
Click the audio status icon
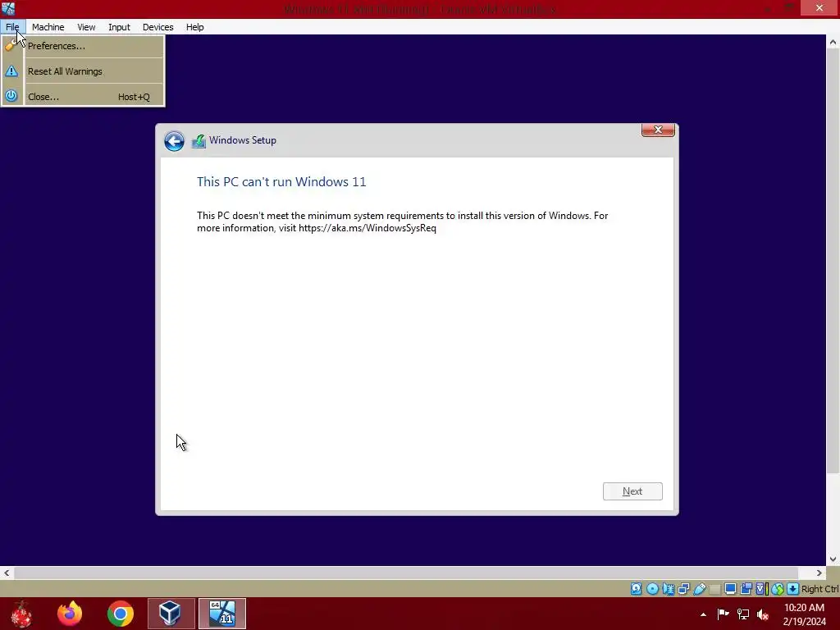(x=668, y=589)
